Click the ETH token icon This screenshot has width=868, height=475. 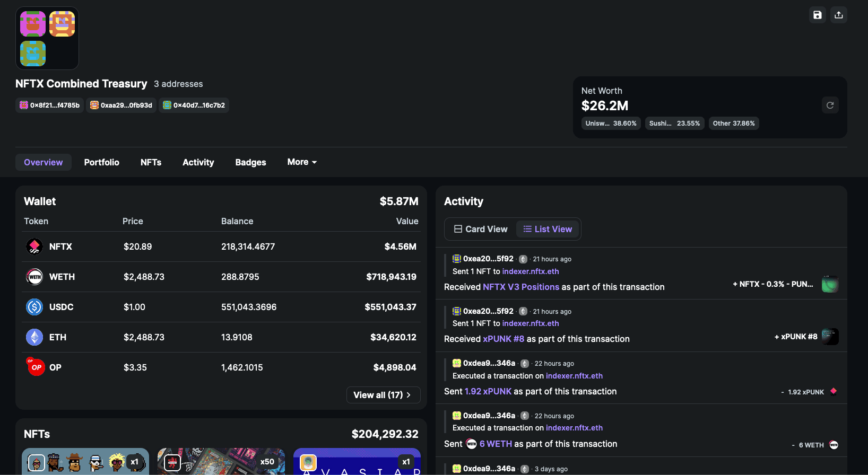[34, 337]
